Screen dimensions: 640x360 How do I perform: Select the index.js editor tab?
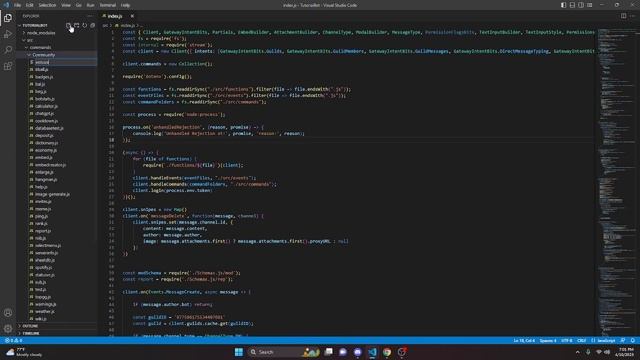(116, 16)
